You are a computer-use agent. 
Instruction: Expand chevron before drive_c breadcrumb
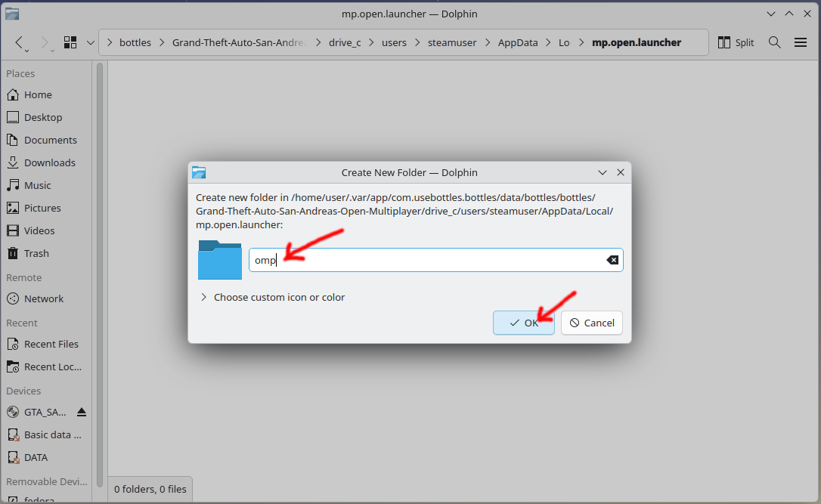[x=318, y=42]
